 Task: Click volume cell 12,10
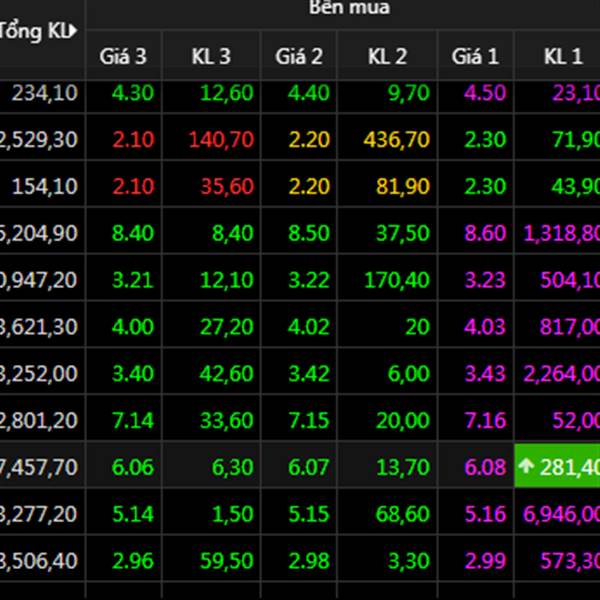pos(227,280)
